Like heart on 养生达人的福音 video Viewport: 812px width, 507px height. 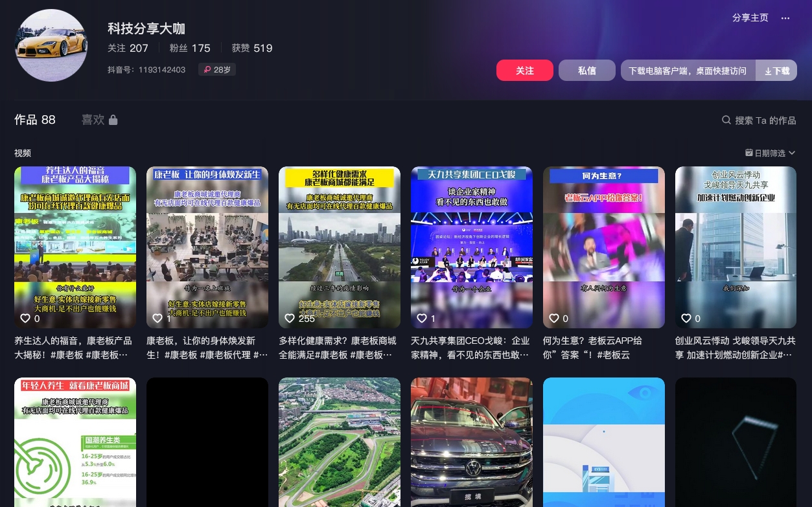click(25, 318)
